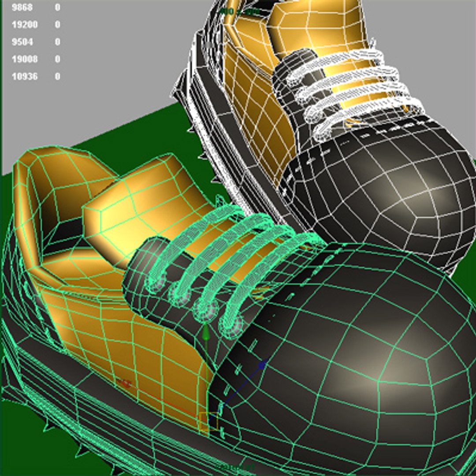
Task: Click the 0 beside 19008
Action: pos(57,59)
